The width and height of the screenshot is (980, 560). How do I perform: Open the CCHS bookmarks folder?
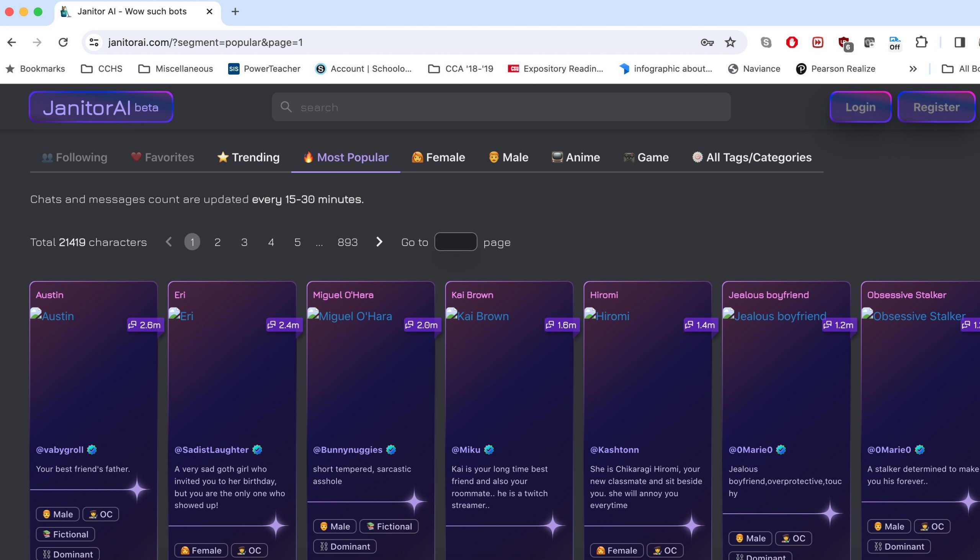point(102,69)
